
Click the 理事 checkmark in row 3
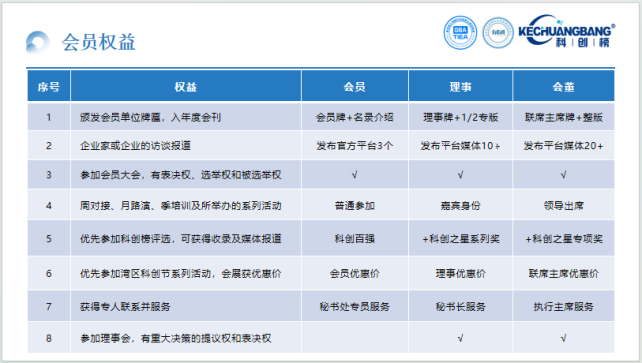tap(460, 175)
